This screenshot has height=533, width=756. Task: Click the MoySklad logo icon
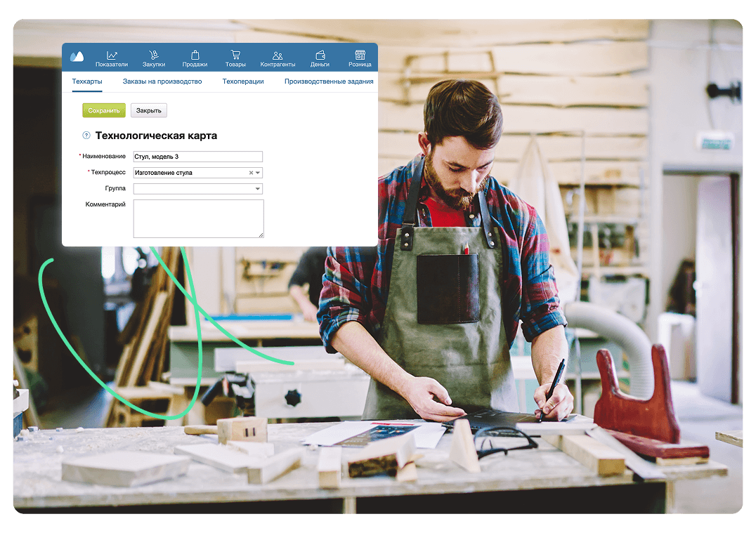[77, 57]
